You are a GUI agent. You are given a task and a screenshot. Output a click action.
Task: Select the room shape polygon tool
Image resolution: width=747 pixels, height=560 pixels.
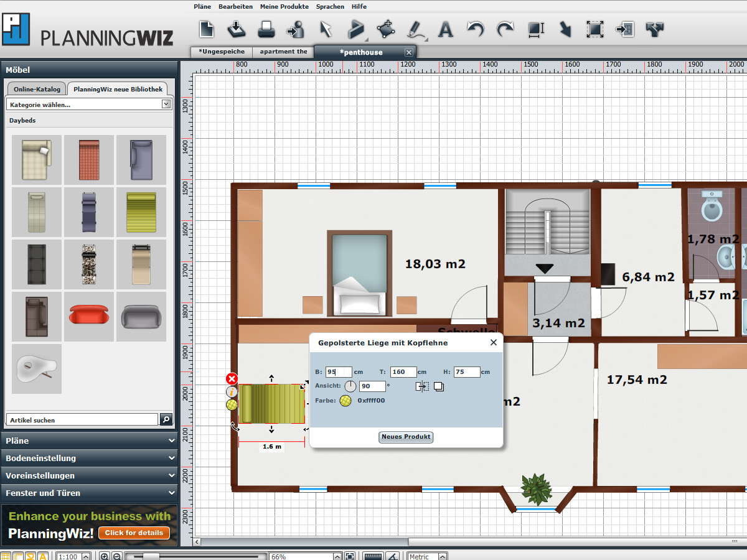386,29
